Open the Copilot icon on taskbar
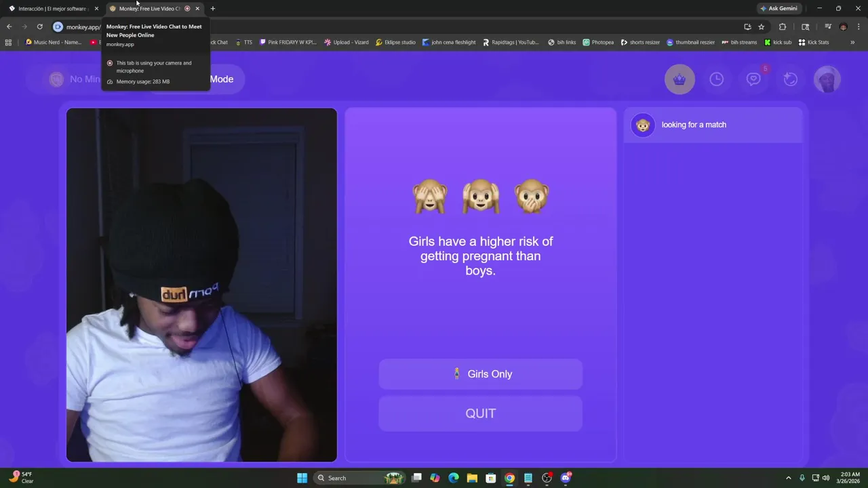 (435, 478)
